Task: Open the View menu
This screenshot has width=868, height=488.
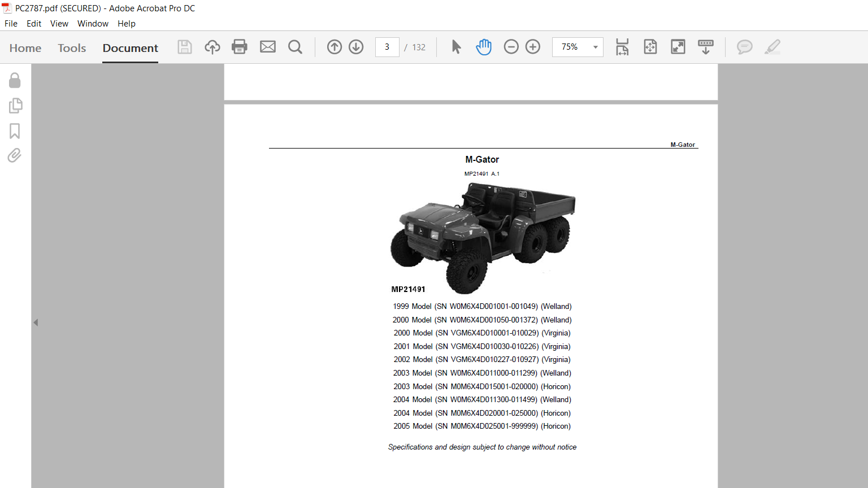Action: 59,24
